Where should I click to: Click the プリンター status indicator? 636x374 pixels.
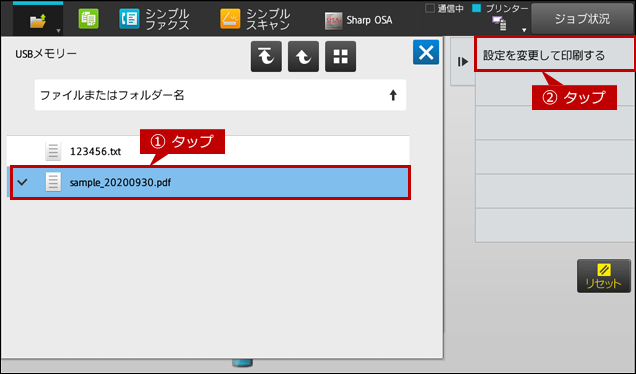(x=500, y=9)
